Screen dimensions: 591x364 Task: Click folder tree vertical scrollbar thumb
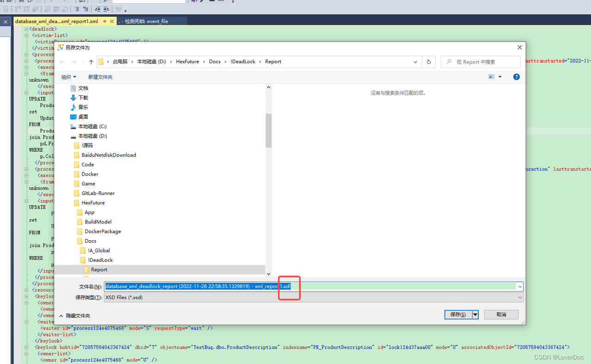point(269,131)
